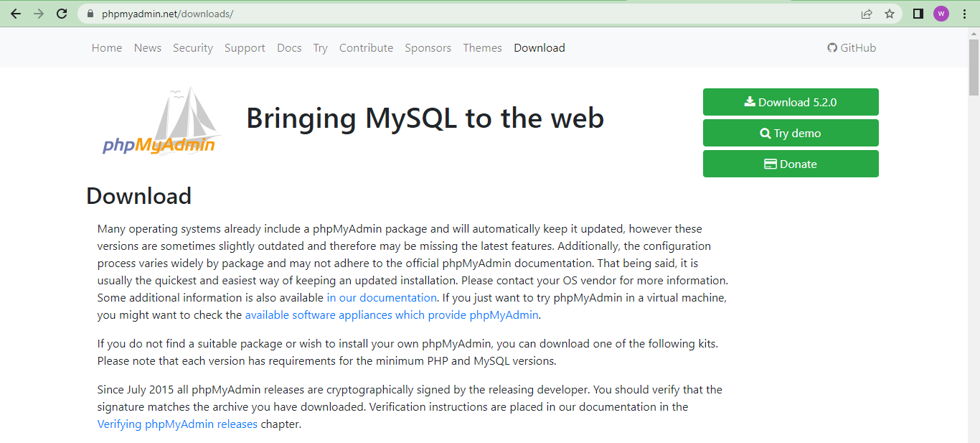Open the Support nav item
The image size is (980, 443).
pos(245,48)
